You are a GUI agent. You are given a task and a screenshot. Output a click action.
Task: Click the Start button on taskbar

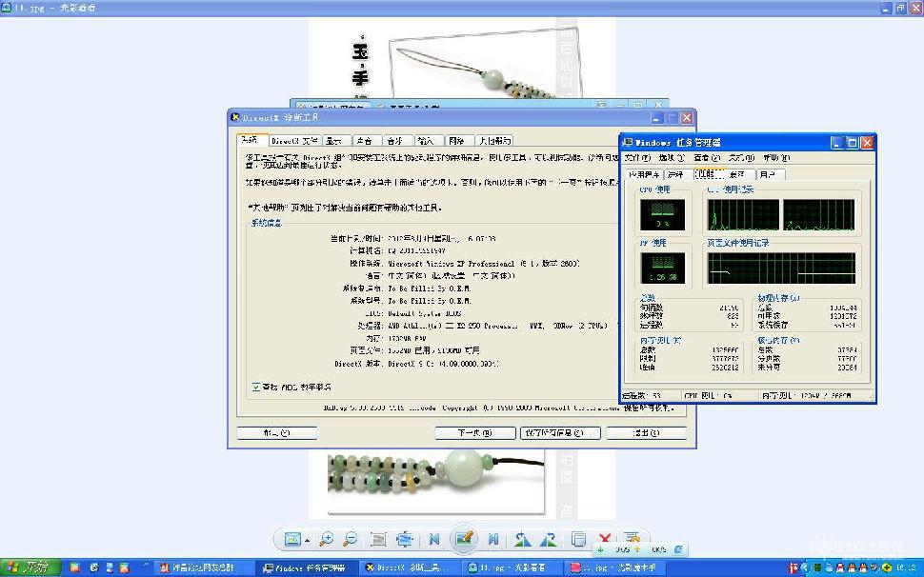tap(30, 567)
